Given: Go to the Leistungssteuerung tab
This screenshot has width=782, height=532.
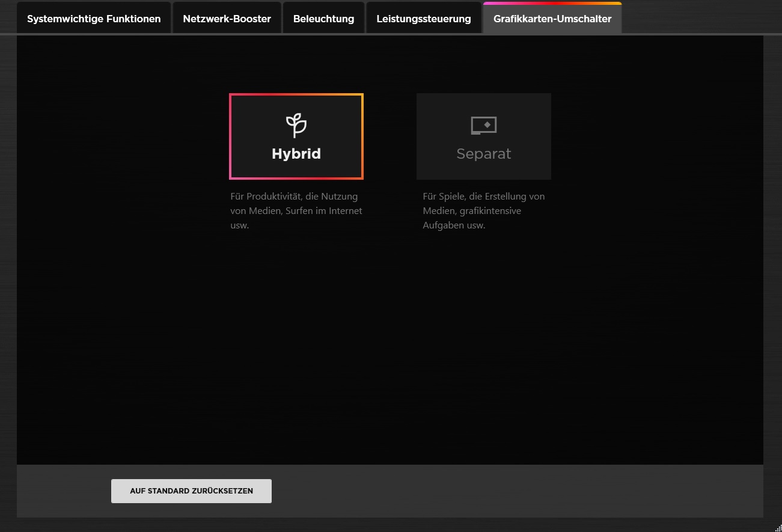Looking at the screenshot, I should click(424, 18).
